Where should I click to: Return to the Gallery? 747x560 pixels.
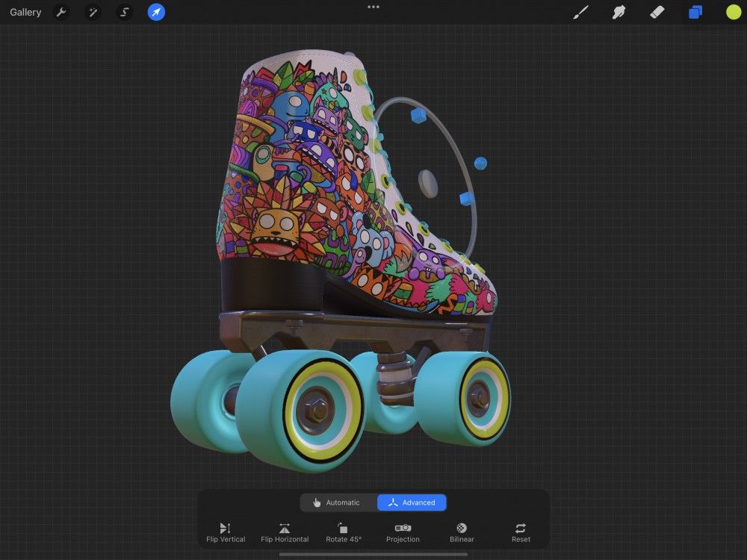pos(25,12)
